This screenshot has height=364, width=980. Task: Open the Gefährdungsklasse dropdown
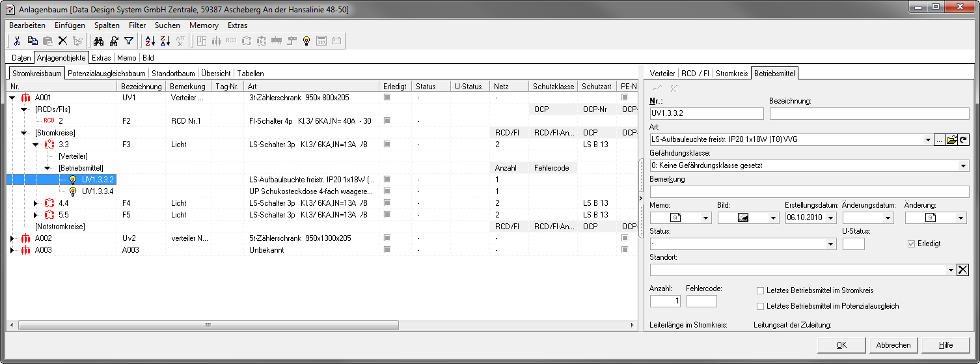[964, 166]
